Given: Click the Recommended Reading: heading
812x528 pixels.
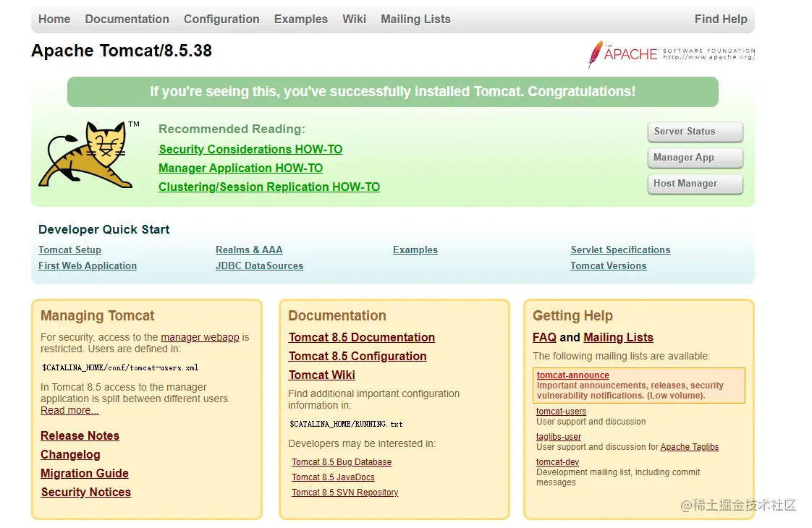Looking at the screenshot, I should click(232, 129).
